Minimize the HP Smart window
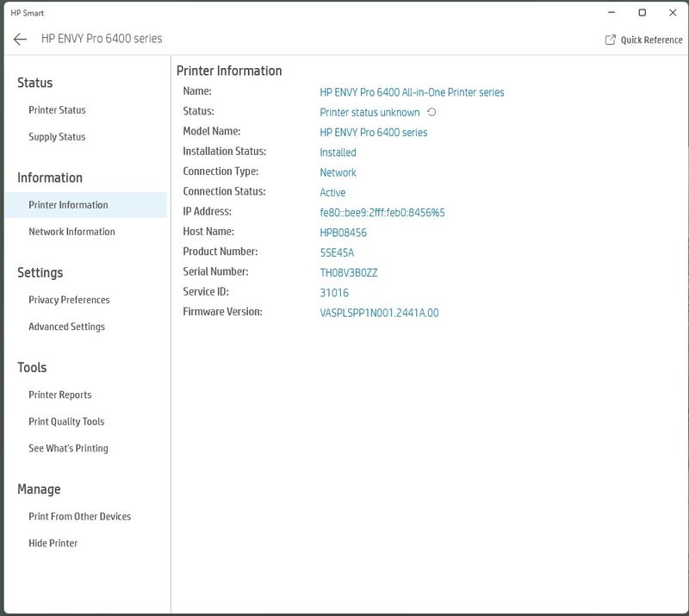This screenshot has height=616, width=689. (611, 13)
